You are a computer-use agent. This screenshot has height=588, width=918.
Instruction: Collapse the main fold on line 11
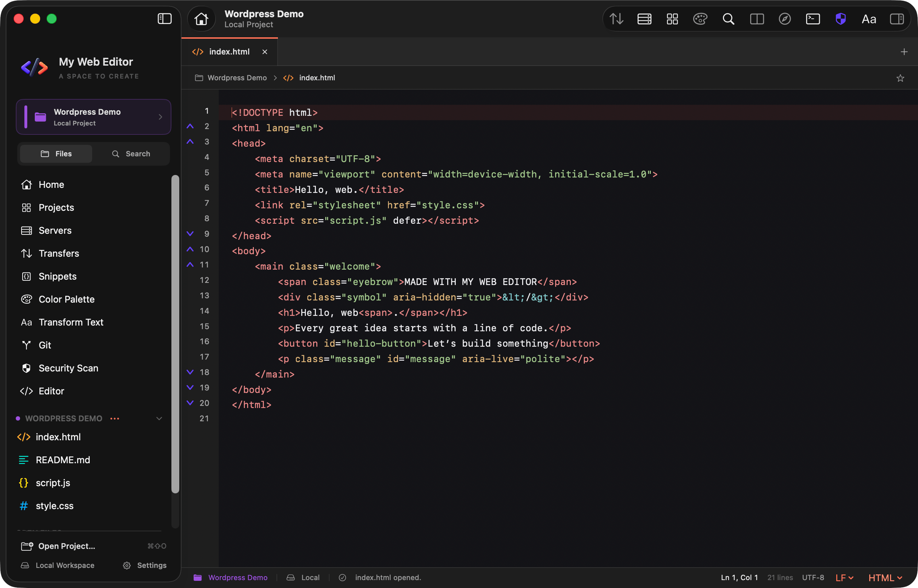click(x=190, y=265)
